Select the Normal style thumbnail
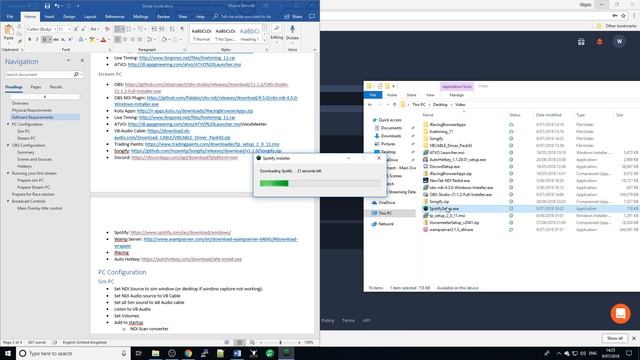640x360 pixels. coord(202,35)
